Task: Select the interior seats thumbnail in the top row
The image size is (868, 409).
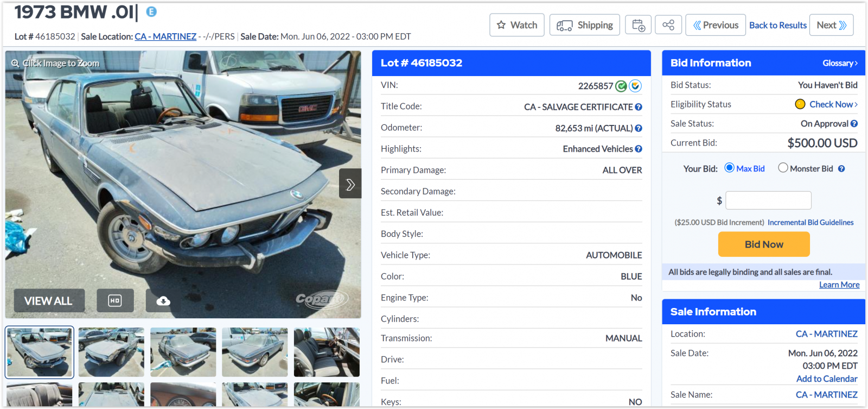Action: pos(327,352)
